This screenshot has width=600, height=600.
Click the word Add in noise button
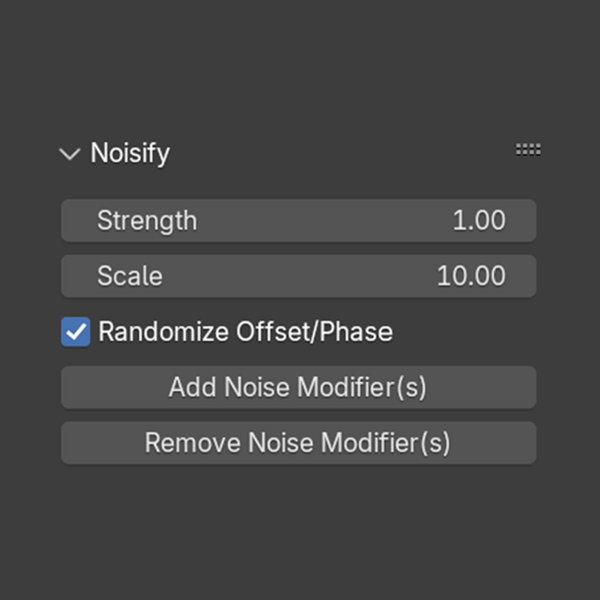point(192,387)
